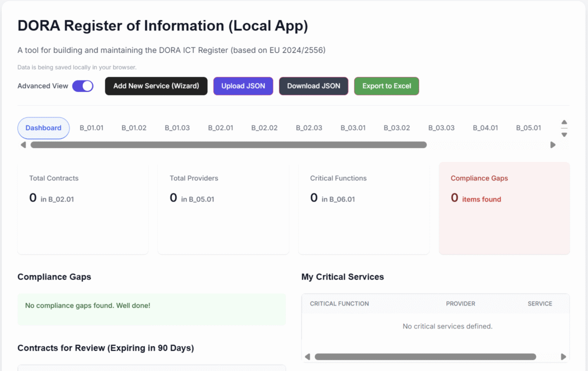Click the tab bar scroll-up arrow
This screenshot has height=371, width=588.
[564, 122]
